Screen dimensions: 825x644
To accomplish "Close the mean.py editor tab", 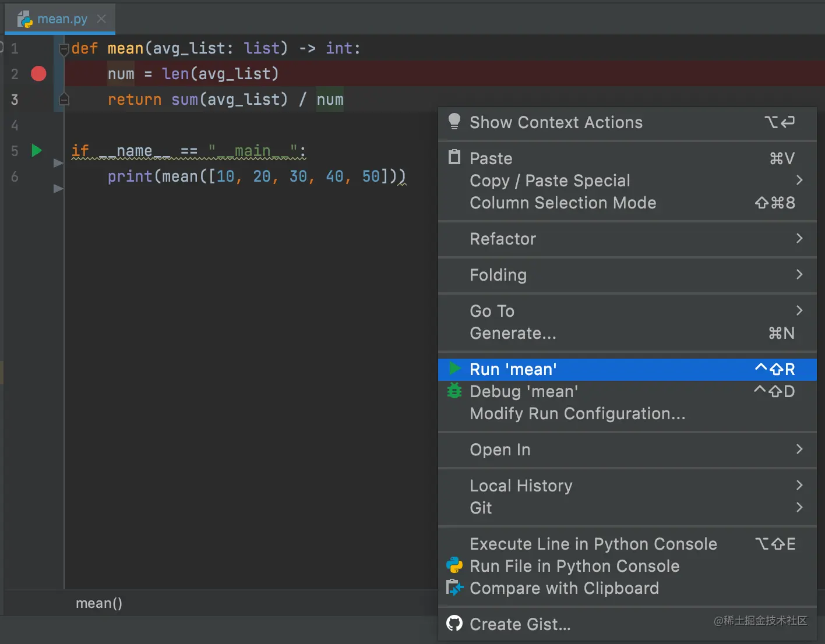I will click(101, 19).
